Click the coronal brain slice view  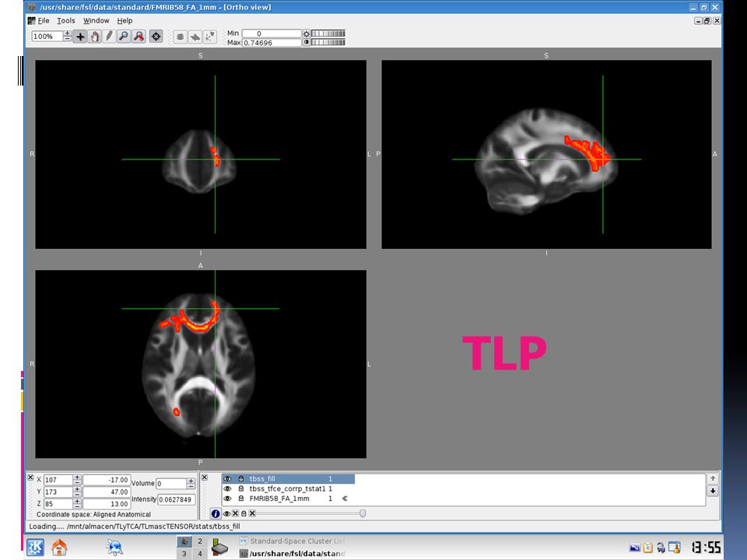point(201,154)
